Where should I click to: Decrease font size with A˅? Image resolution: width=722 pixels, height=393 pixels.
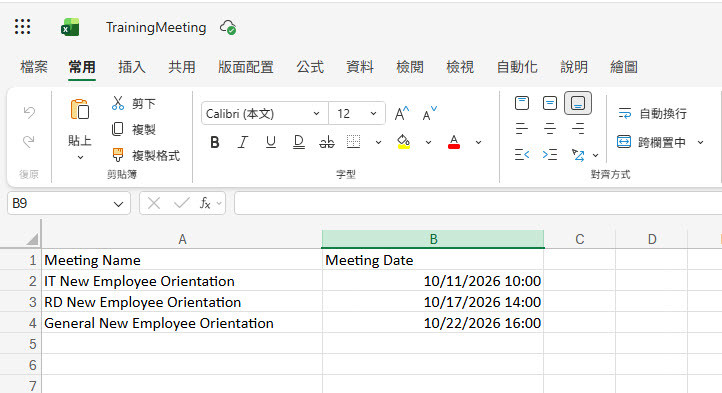(429, 113)
